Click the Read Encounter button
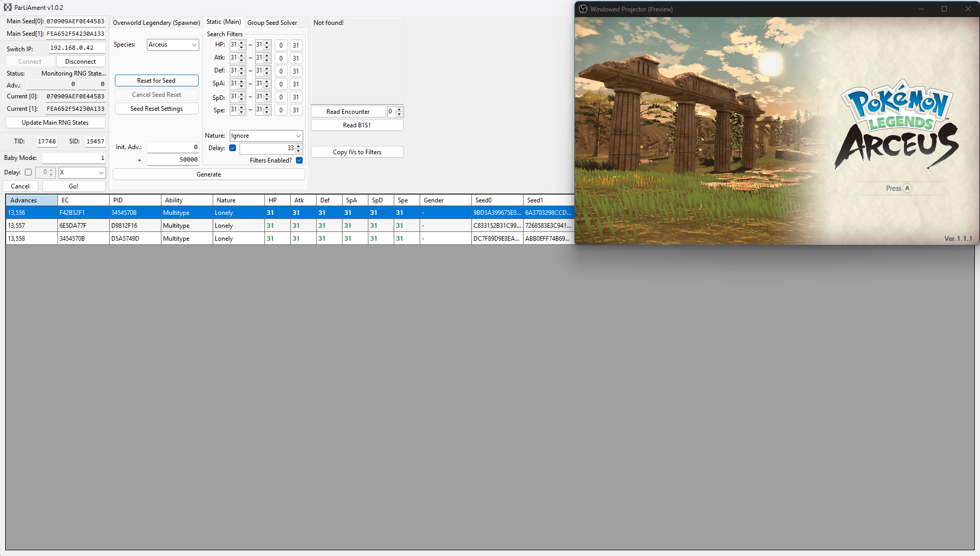This screenshot has height=556, width=980. point(348,112)
